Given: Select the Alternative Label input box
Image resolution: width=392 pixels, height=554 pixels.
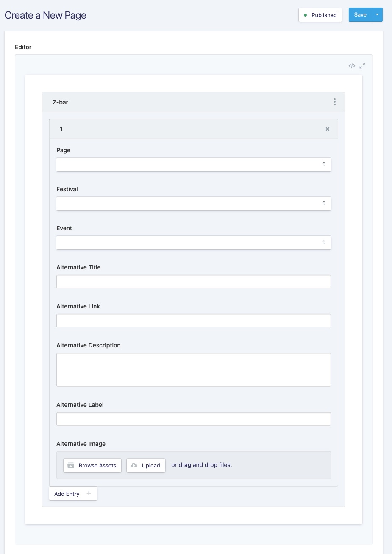Looking at the screenshot, I should pos(193,419).
